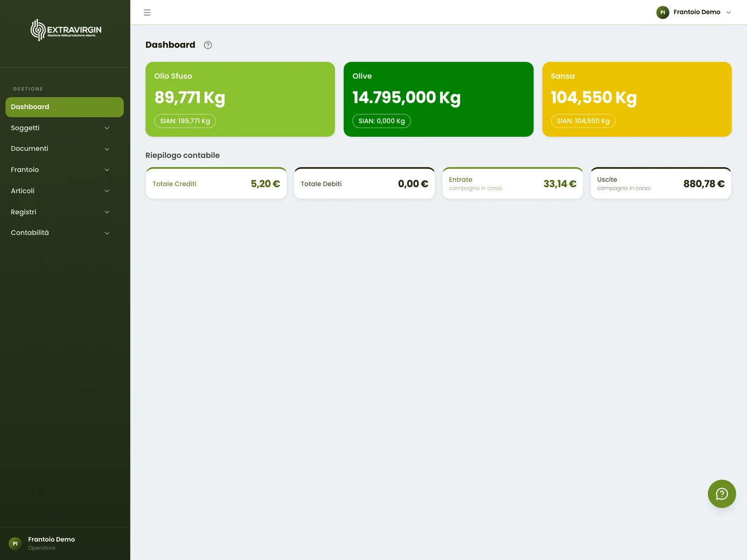Click the PI avatar in the top bar
This screenshot has width=747, height=560.
[663, 12]
